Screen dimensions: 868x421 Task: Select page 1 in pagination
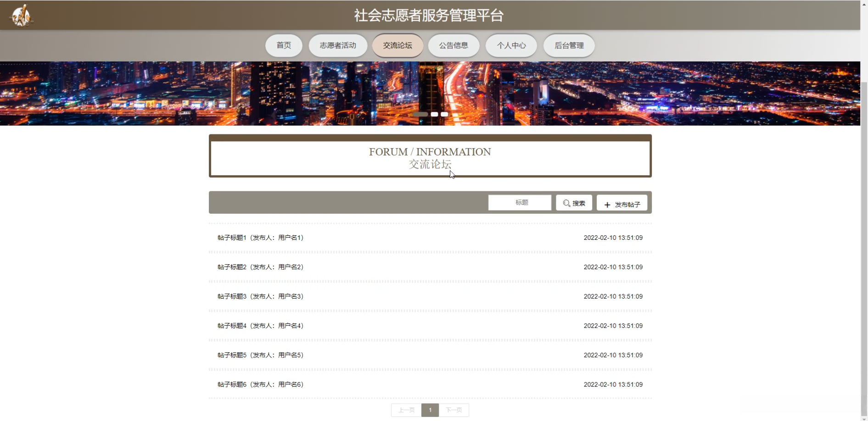[x=430, y=410]
